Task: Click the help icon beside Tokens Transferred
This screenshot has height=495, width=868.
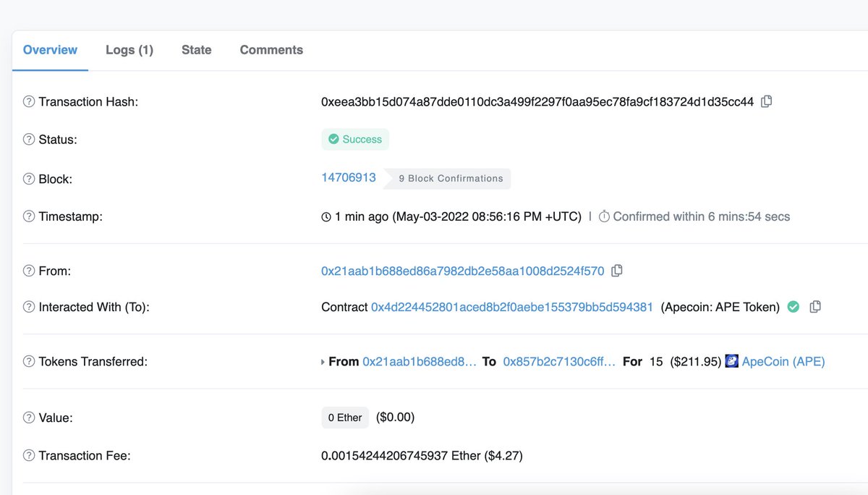Action: coord(29,361)
